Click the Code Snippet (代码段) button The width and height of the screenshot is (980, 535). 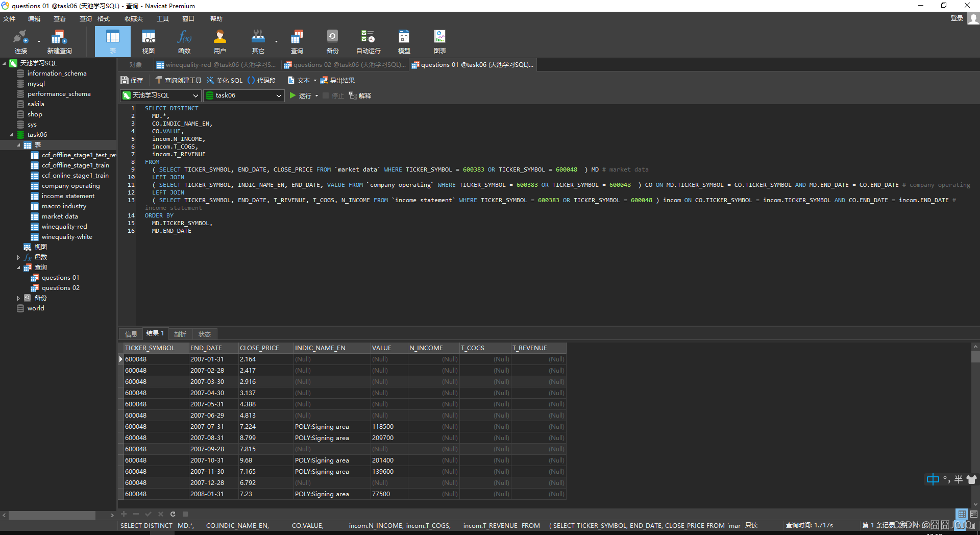[x=262, y=80]
